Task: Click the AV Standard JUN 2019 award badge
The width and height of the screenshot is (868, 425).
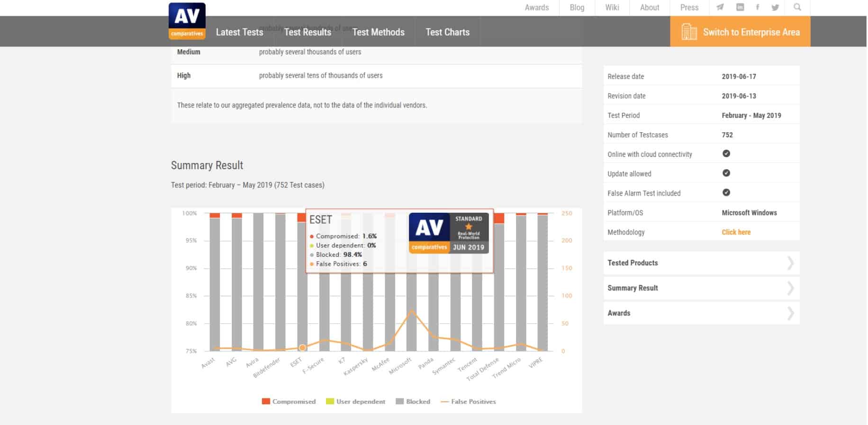Action: click(449, 233)
